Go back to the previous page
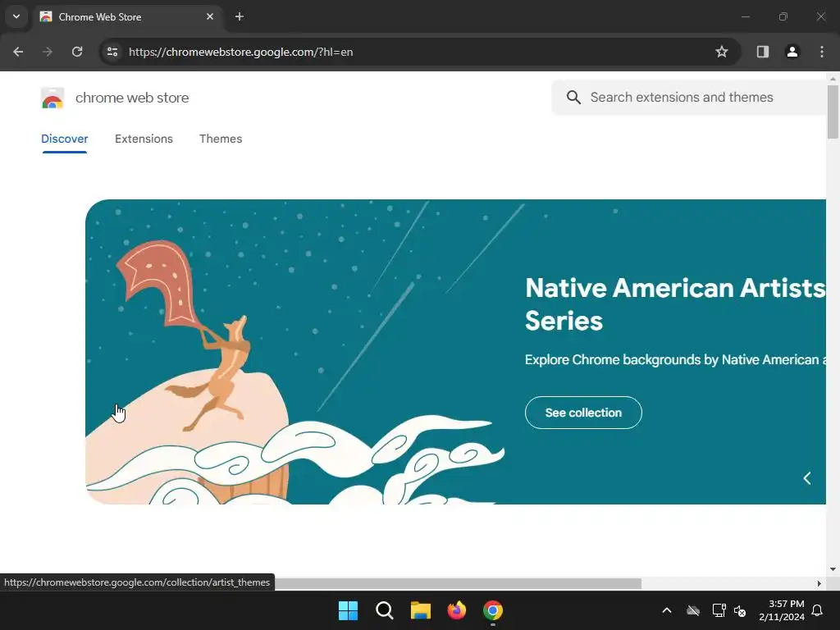Screen dimensions: 840x630 (x=18, y=52)
